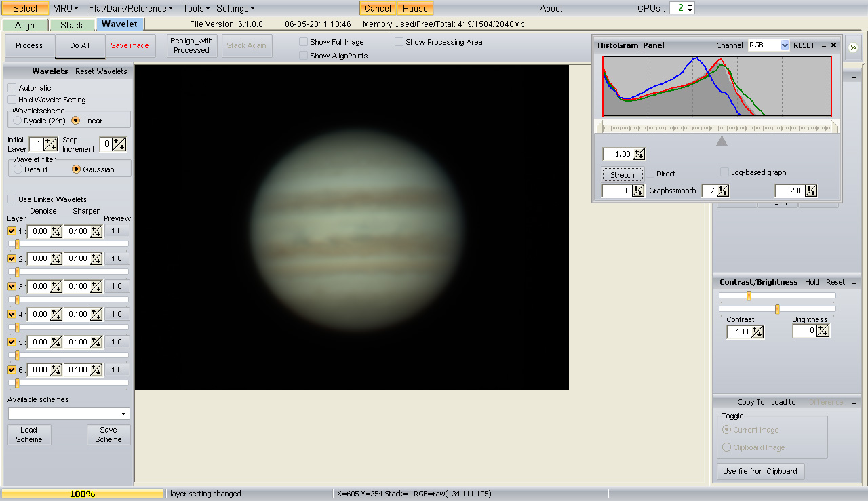868x501 pixels.
Task: Adjust Layer 3 Sharpen spinner arrows
Action: [x=96, y=286]
